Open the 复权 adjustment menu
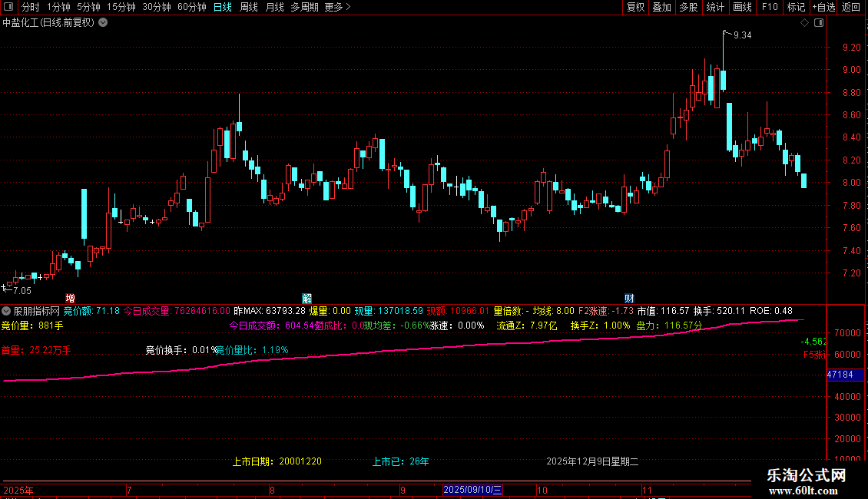Viewport: 868px width, 499px height. tap(635, 7)
